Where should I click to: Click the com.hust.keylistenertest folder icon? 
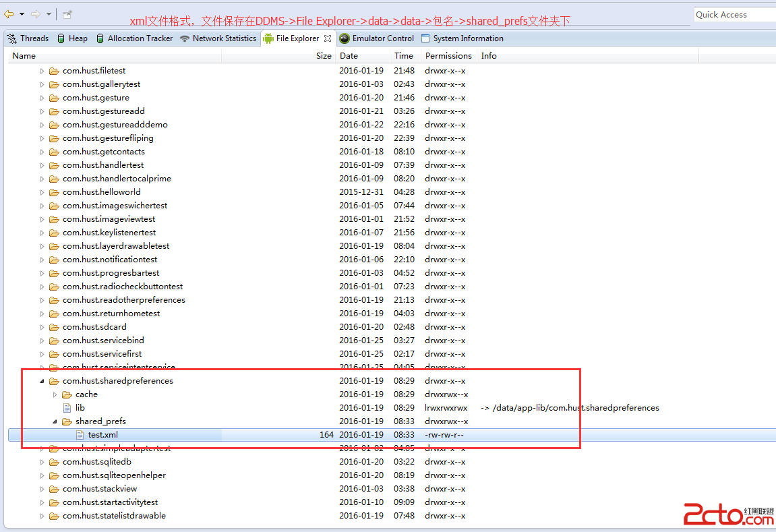coord(54,233)
